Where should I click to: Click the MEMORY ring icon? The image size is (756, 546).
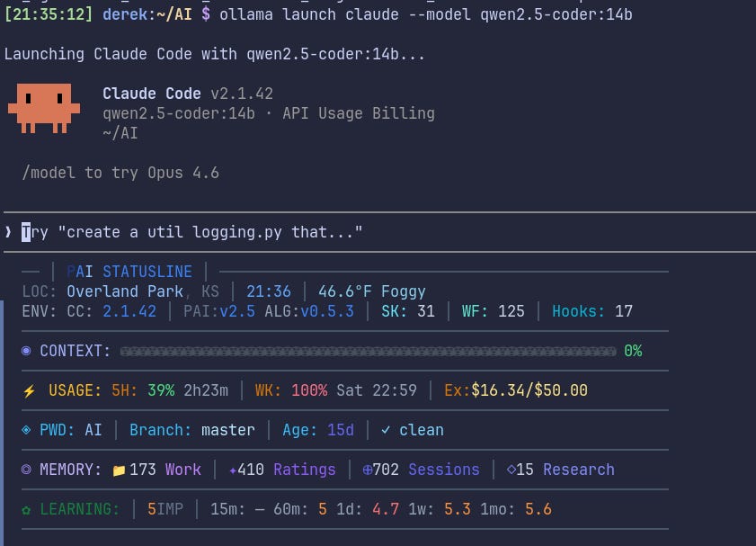(26, 470)
